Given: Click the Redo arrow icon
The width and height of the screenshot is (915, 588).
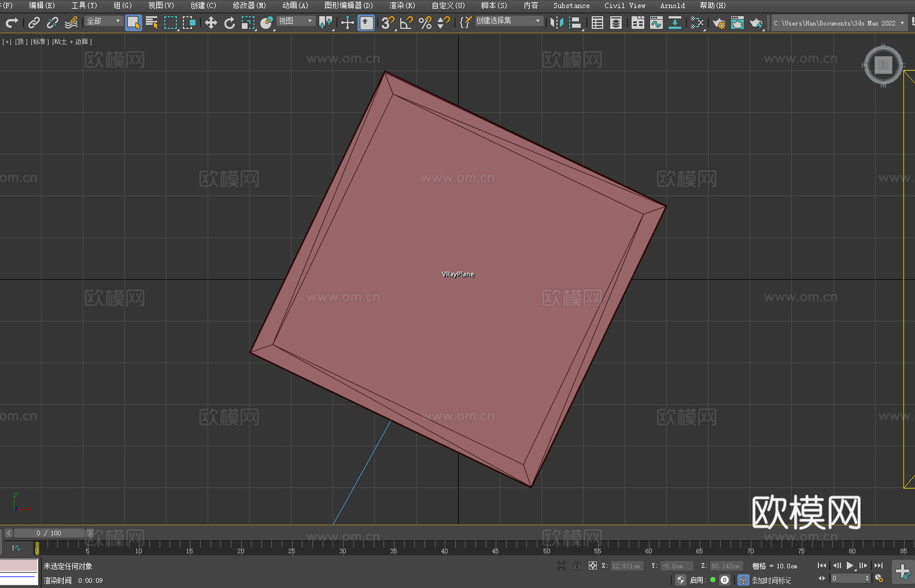Looking at the screenshot, I should tap(12, 23).
